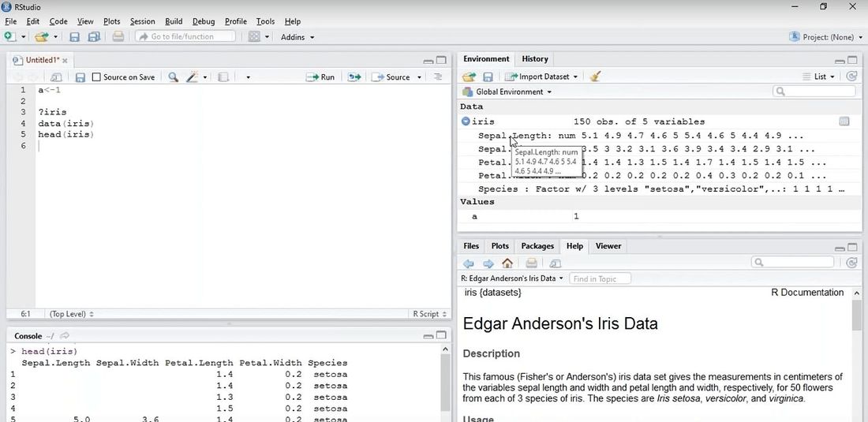This screenshot has width=868, height=422.
Task: Open the Code menu
Action: tap(58, 21)
